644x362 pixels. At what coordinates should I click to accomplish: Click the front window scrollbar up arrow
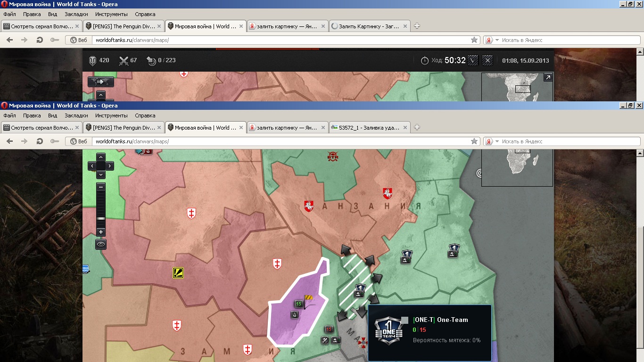tap(640, 153)
